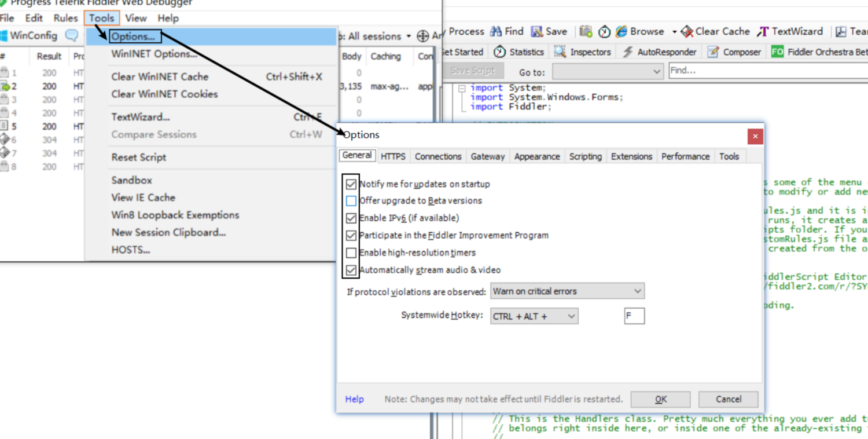Click the Find binoculars icon
The width and height of the screenshot is (868, 439).
pyautogui.click(x=496, y=31)
